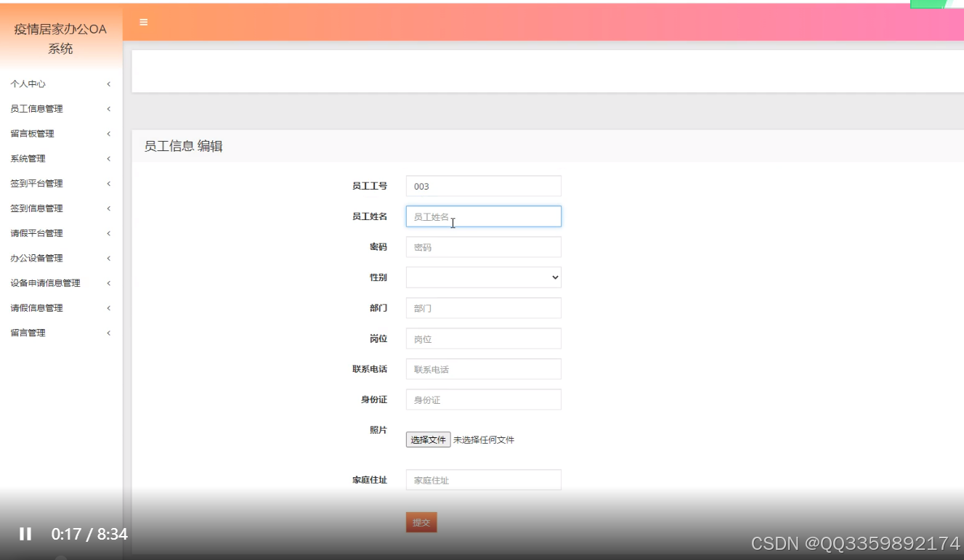Click 疫情居家办公OA系统 title

click(60, 39)
